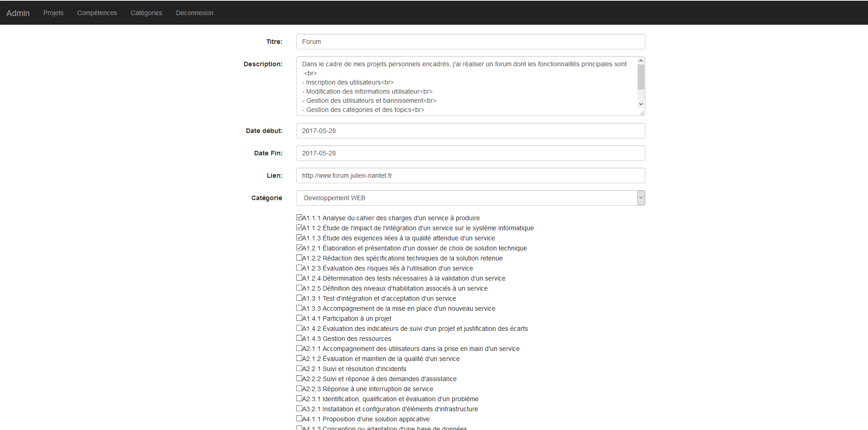The width and height of the screenshot is (868, 430).
Task: Open Compétences menu item
Action: click(97, 13)
